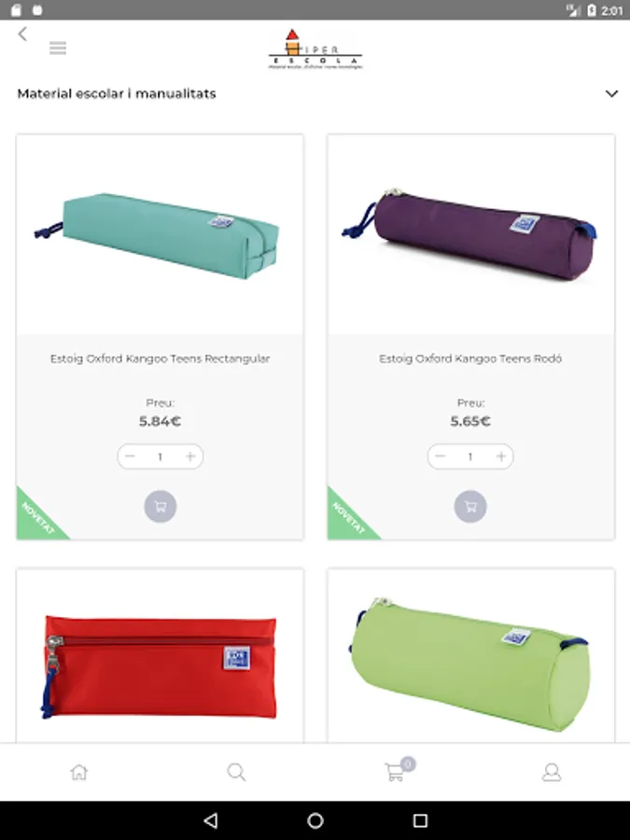This screenshot has width=630, height=840.
Task: Go to the Home tab
Action: 78,772
